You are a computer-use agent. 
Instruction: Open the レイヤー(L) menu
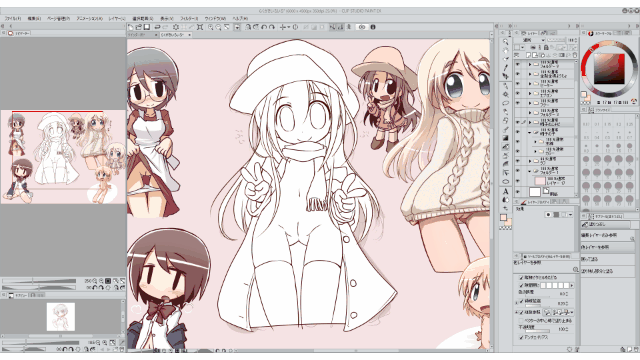117,18
